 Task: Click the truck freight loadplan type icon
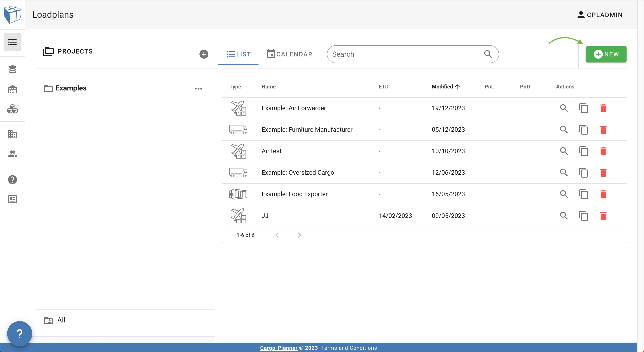coord(238,129)
